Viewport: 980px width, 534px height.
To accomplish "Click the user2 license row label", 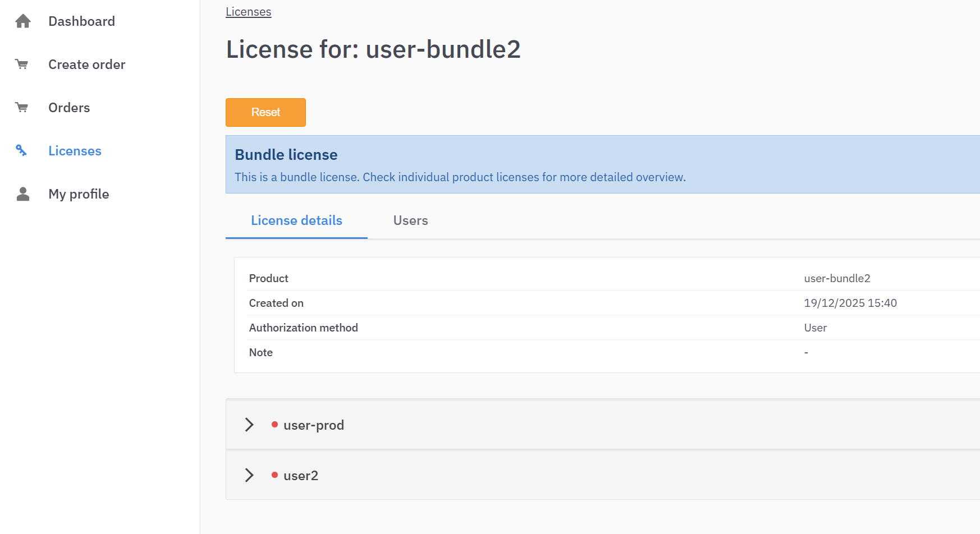I will (300, 476).
